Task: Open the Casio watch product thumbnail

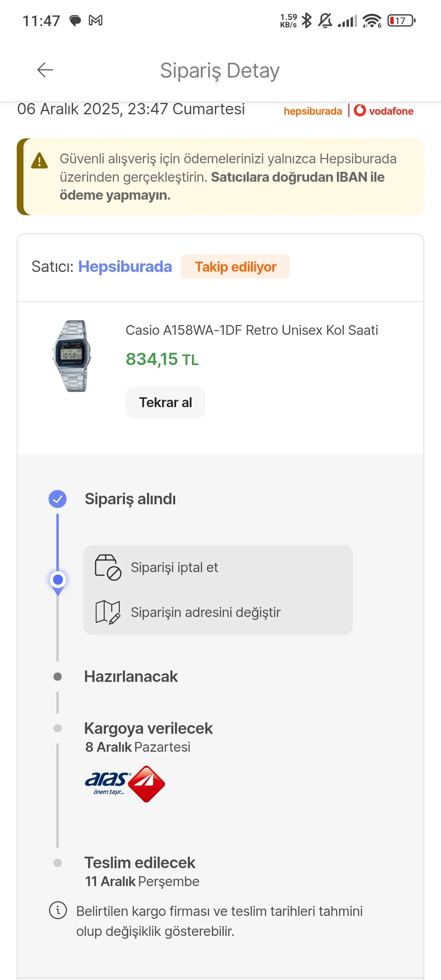Action: (72, 356)
